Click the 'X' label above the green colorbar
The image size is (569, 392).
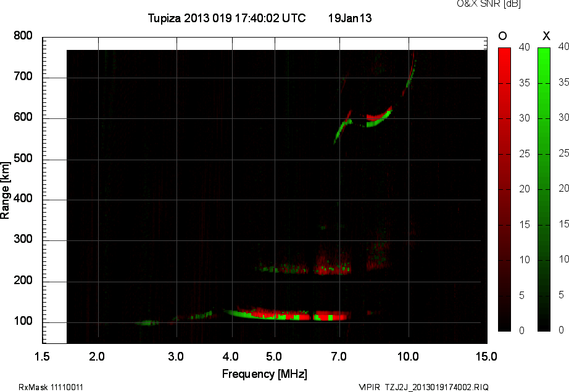pos(546,36)
